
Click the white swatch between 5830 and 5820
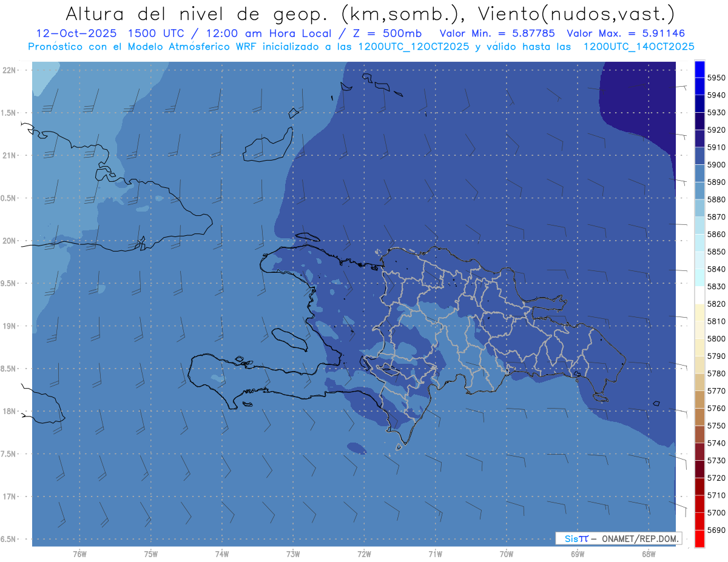pos(699,295)
